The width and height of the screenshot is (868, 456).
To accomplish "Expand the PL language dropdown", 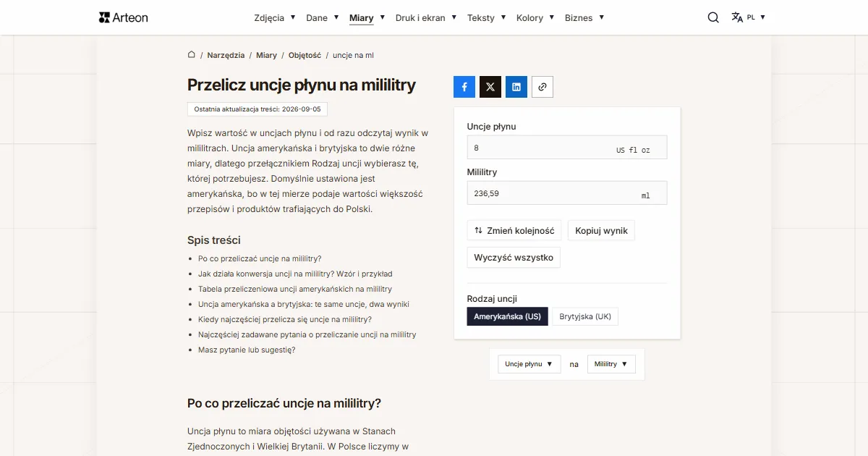I will (x=757, y=17).
